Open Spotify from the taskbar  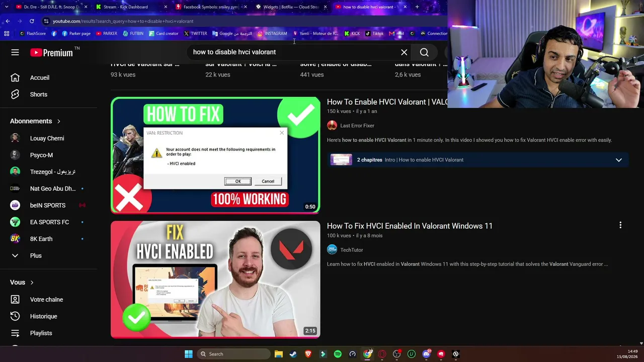[x=338, y=354]
